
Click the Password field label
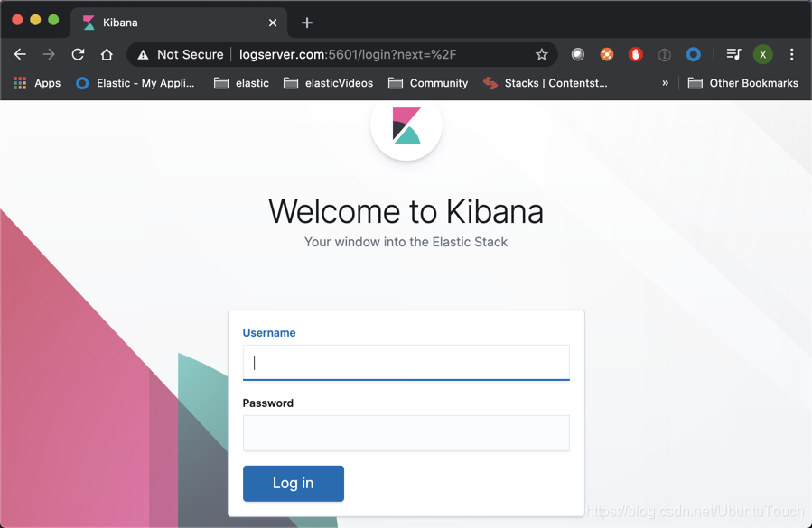[x=267, y=403]
